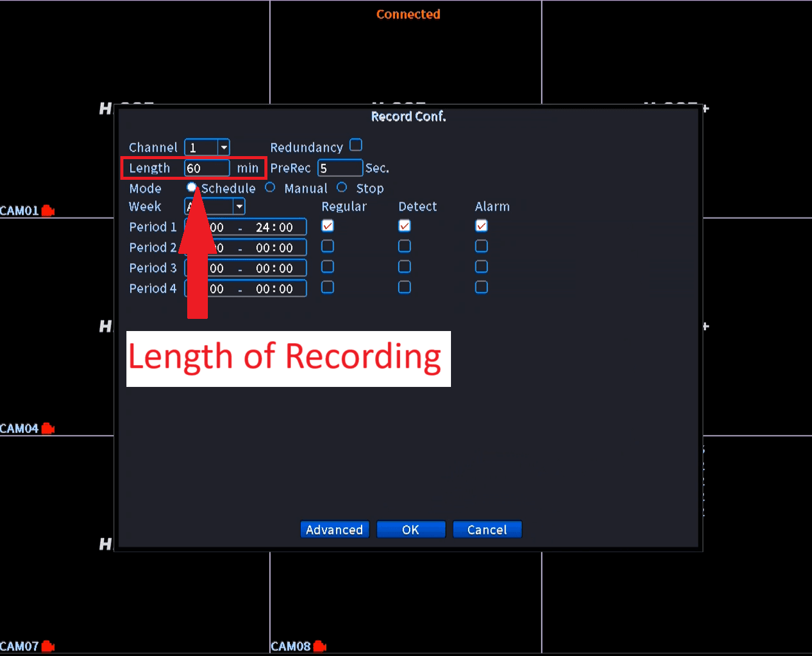Click the CAM01 red recording camera icon
812x656 pixels.
[48, 211]
